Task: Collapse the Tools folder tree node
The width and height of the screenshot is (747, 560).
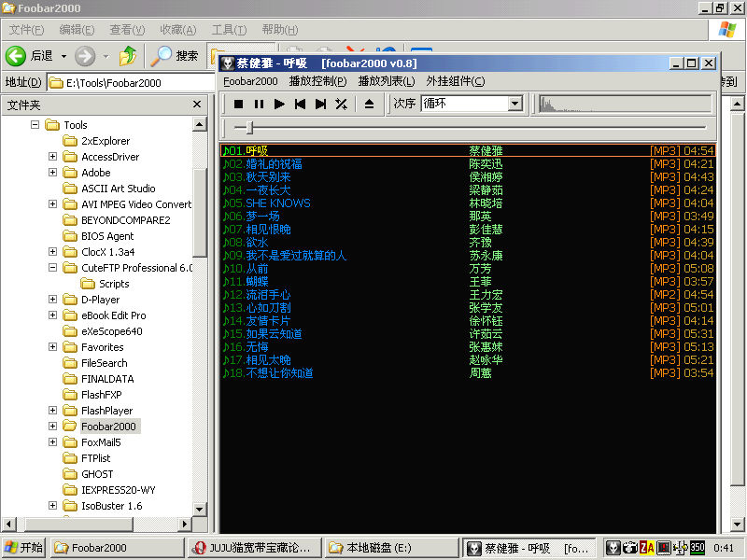Action: [35, 125]
